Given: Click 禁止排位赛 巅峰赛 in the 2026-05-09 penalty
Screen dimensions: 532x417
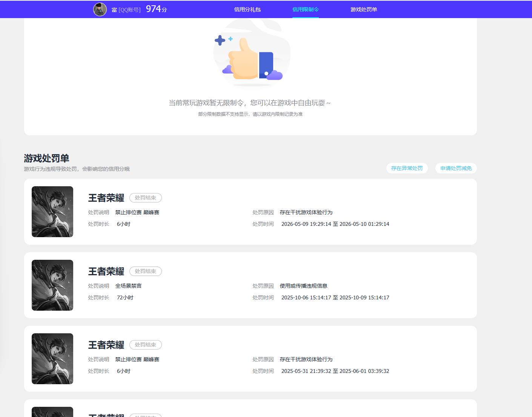Looking at the screenshot, I should pyautogui.click(x=137, y=212).
